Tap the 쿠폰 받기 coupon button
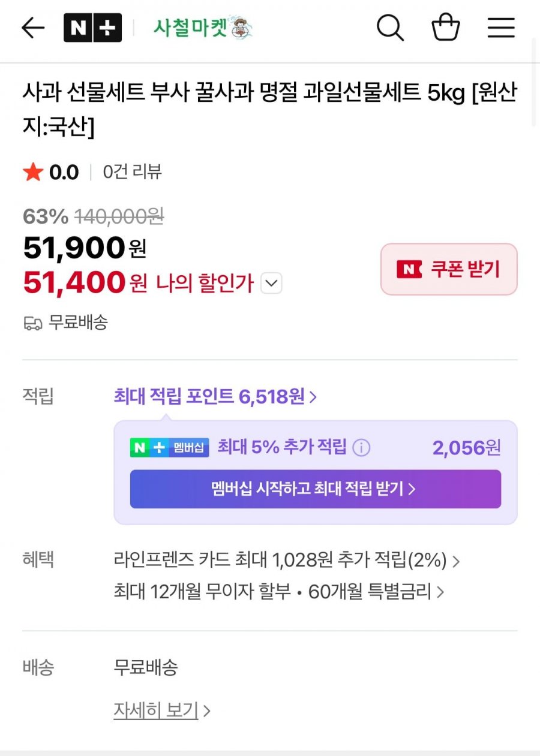The image size is (540, 756). tap(449, 269)
